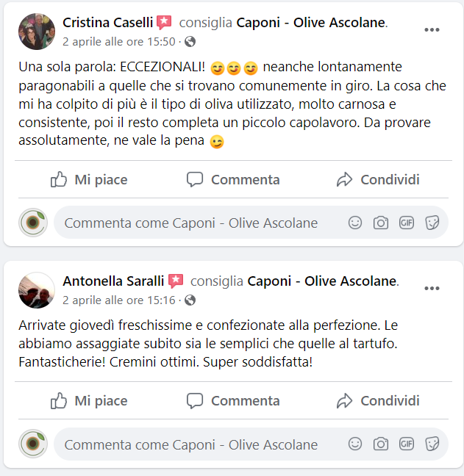Share Cristina Caselli's post via Condividi
The image size is (464, 476).
[x=378, y=179]
